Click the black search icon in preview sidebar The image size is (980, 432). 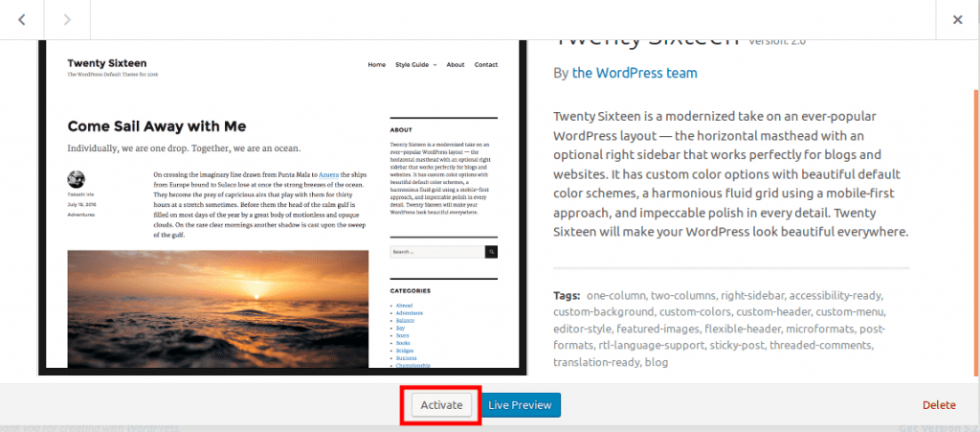click(491, 252)
